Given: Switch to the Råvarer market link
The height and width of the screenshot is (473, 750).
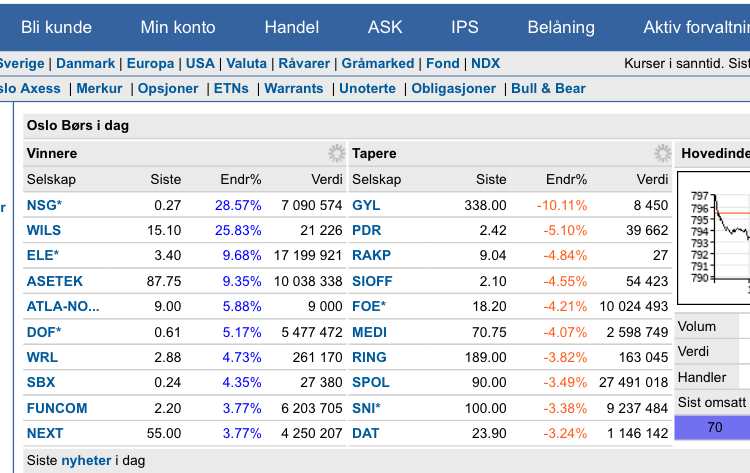Looking at the screenshot, I should coord(304,63).
